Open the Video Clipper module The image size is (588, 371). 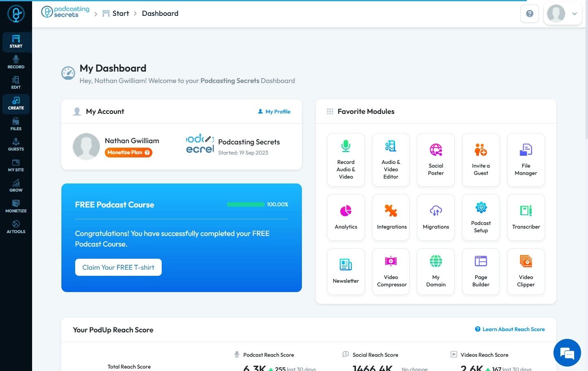526,271
